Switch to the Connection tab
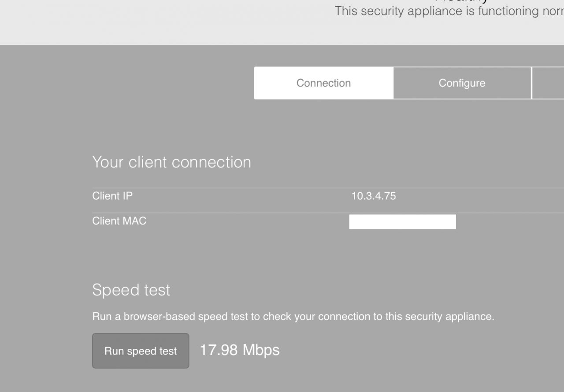The height and width of the screenshot is (392, 564). point(323,83)
